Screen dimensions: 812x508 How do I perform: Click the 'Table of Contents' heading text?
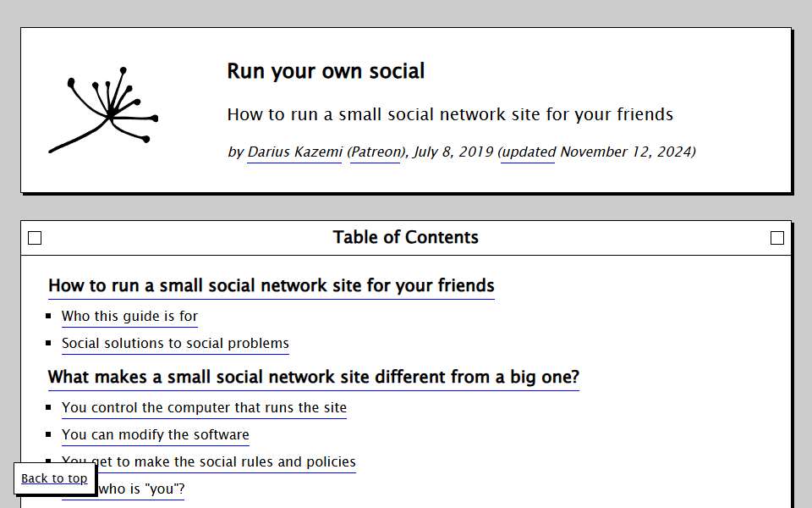coord(405,237)
